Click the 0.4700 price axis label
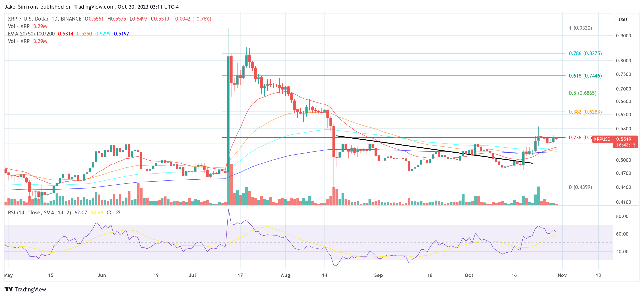 pyautogui.click(x=623, y=173)
